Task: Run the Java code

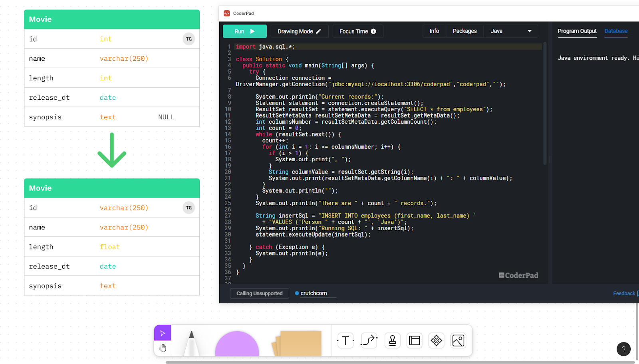Action: [244, 31]
